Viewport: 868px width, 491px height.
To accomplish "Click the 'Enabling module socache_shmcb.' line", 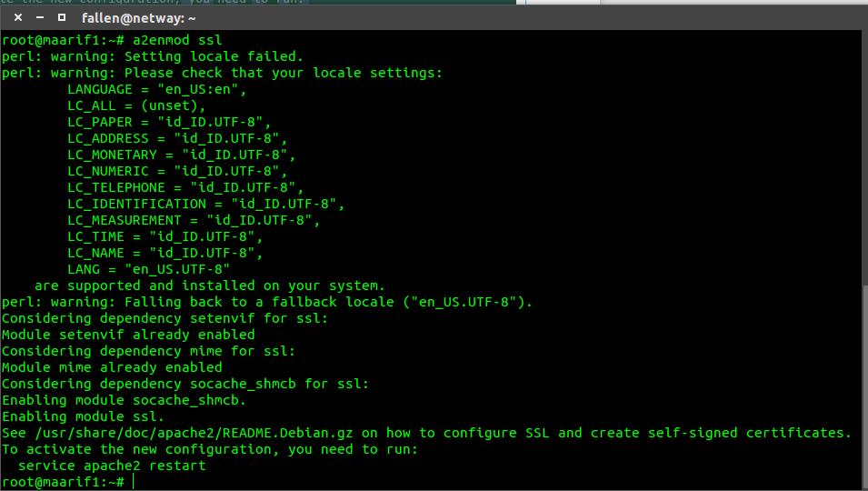I will click(125, 400).
